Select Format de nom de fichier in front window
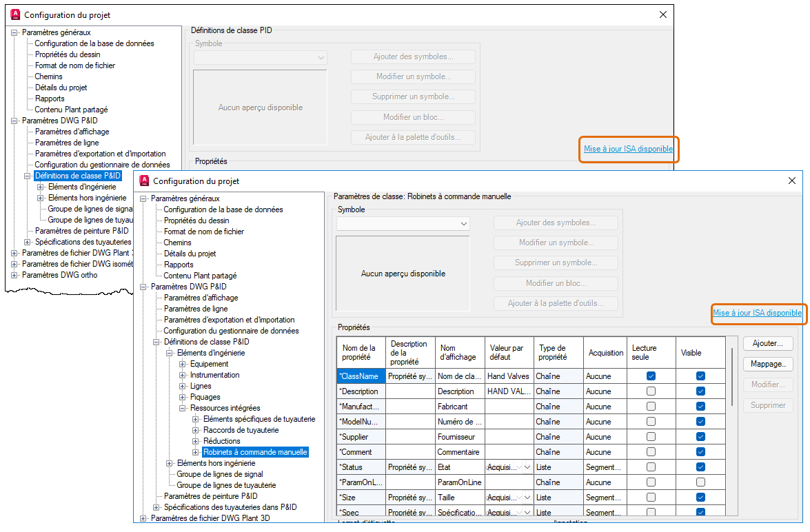 tap(203, 232)
